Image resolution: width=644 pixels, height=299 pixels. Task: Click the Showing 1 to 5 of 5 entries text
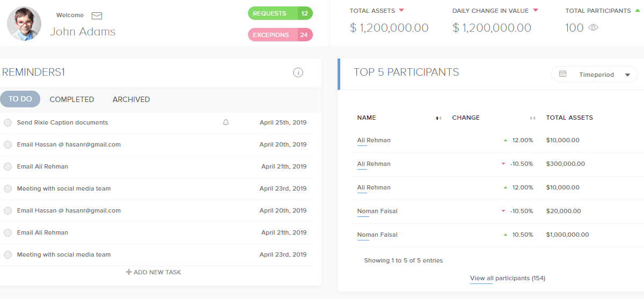pyautogui.click(x=404, y=260)
